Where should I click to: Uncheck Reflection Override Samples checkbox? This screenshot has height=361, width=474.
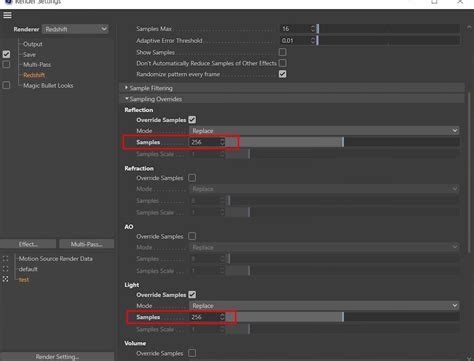coord(192,120)
